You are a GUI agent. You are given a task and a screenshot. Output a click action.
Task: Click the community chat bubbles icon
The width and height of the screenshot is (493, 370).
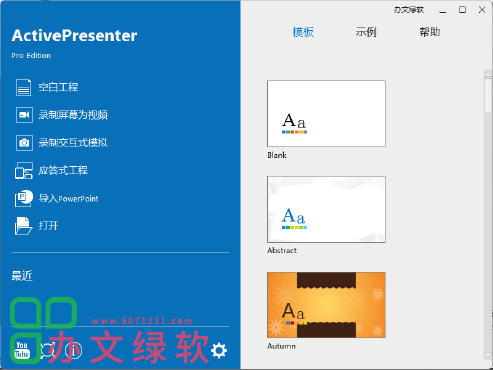48,350
